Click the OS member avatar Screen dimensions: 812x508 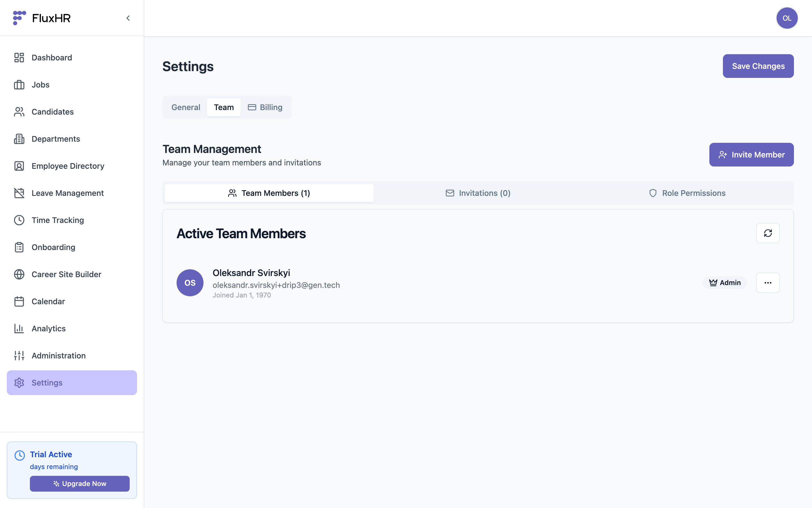pyautogui.click(x=190, y=283)
